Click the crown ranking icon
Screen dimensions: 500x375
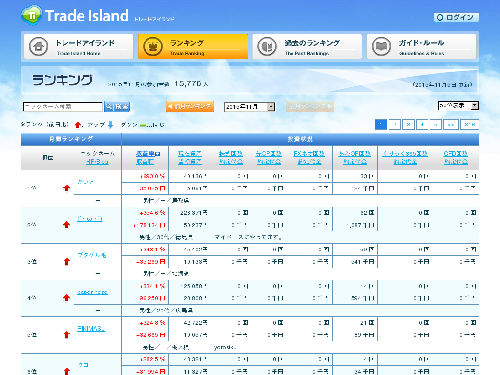pyautogui.click(x=153, y=46)
